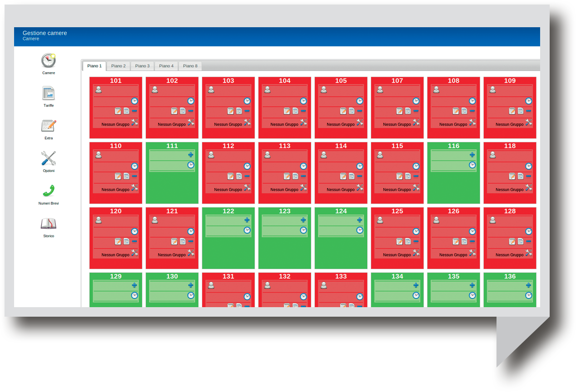Click edit note icon in room 107
576x392 pixels.
400,111
